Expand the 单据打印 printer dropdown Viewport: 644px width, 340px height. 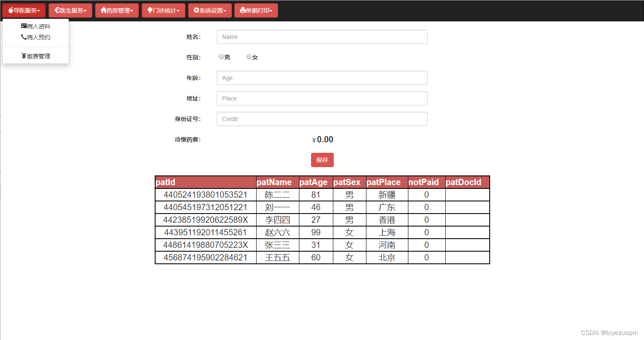[256, 10]
